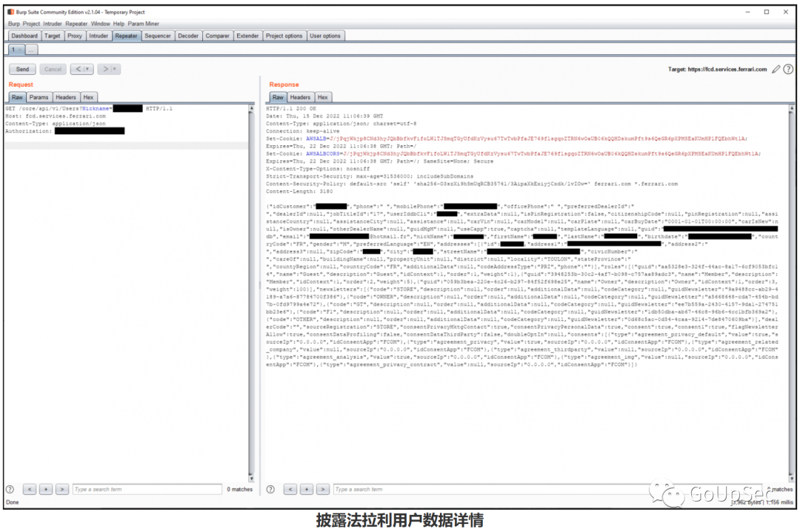The image size is (800, 532).
Task: Open the Sequencer tab
Action: (x=158, y=36)
